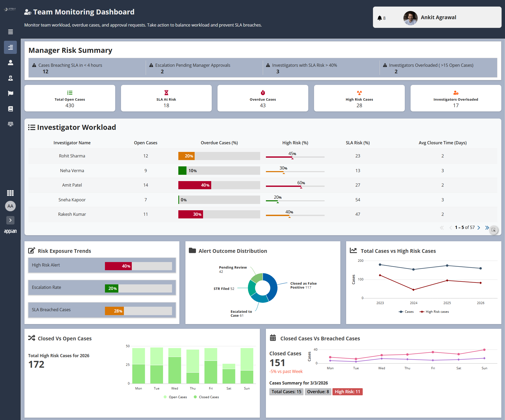The image size is (505, 420).
Task: Open the flag page in sidebar
Action: coord(11,93)
